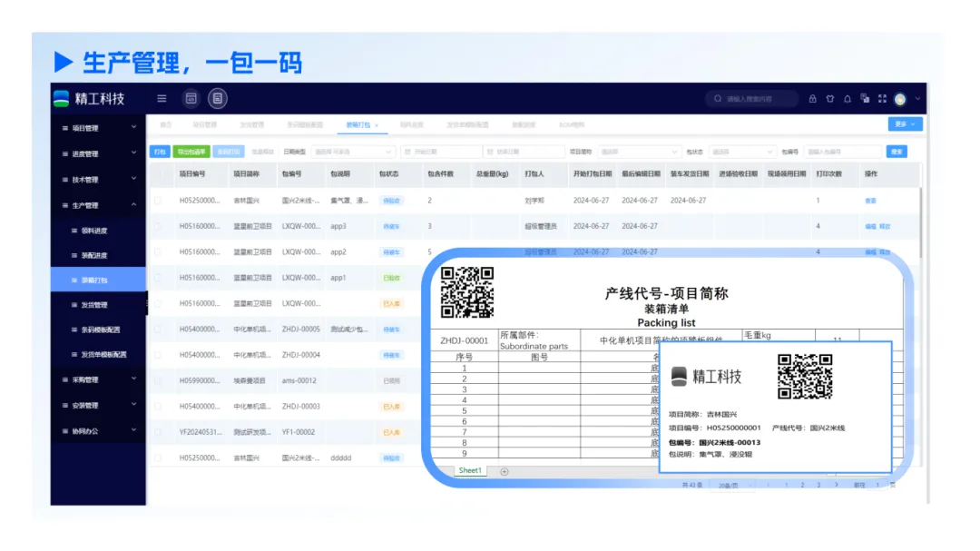
Task: Open the theme shirt icon
Action: [x=830, y=99]
